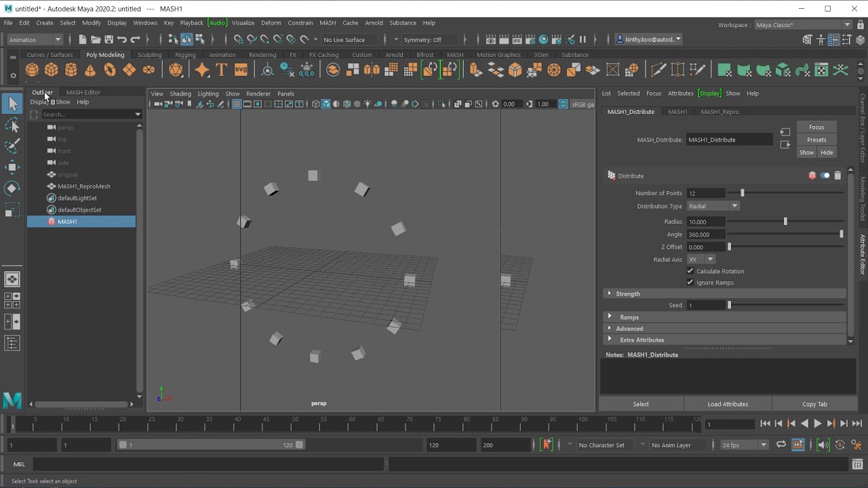Create a polygon cube from the shelf

click(52, 70)
